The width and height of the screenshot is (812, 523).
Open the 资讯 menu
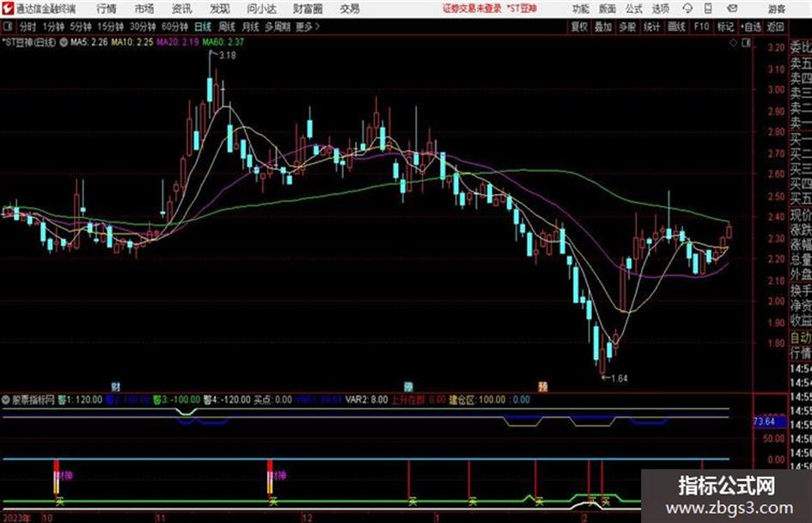[182, 9]
